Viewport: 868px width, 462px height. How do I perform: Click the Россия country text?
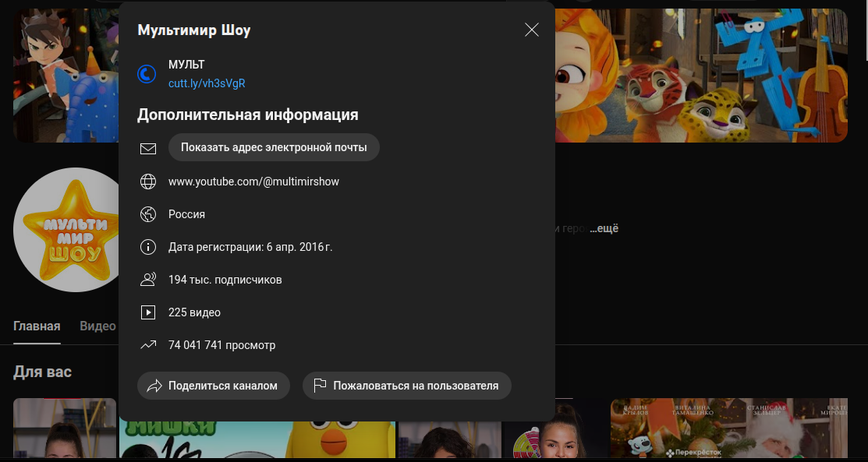click(x=186, y=214)
